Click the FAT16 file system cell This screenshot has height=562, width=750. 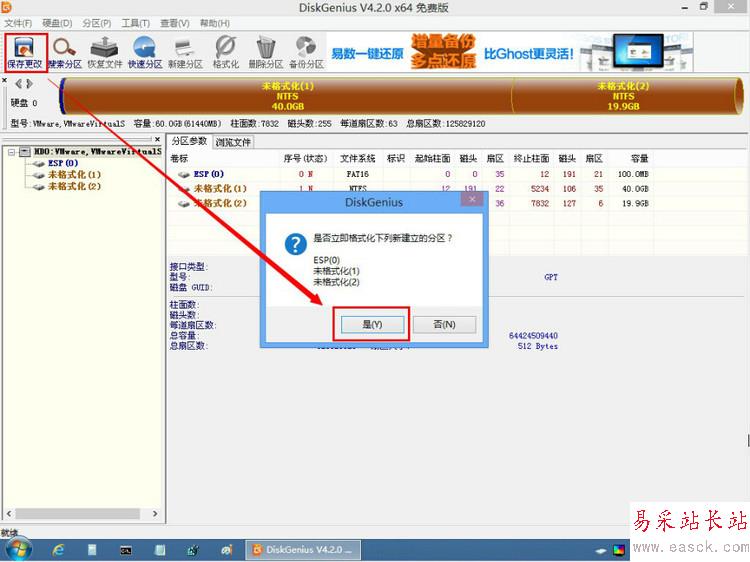[x=357, y=174]
